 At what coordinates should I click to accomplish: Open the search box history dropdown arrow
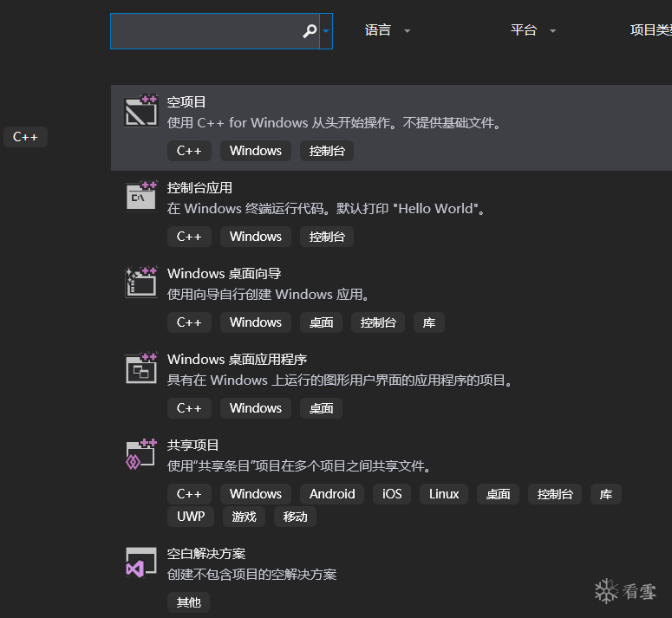(x=326, y=31)
